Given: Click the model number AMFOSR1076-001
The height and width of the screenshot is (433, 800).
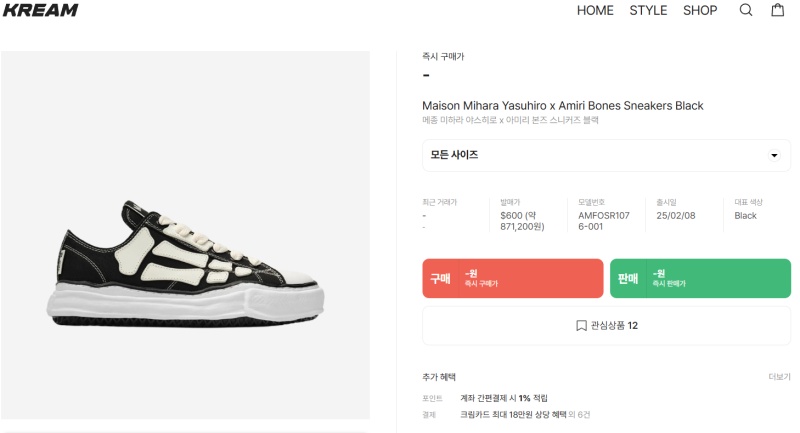Looking at the screenshot, I should 604,221.
